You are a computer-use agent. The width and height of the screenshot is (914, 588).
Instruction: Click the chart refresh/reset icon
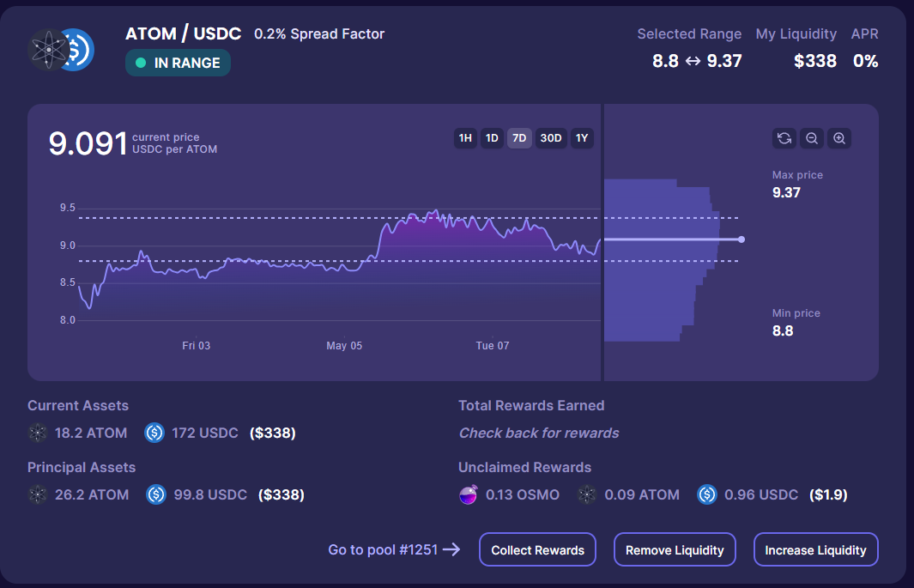coord(784,138)
